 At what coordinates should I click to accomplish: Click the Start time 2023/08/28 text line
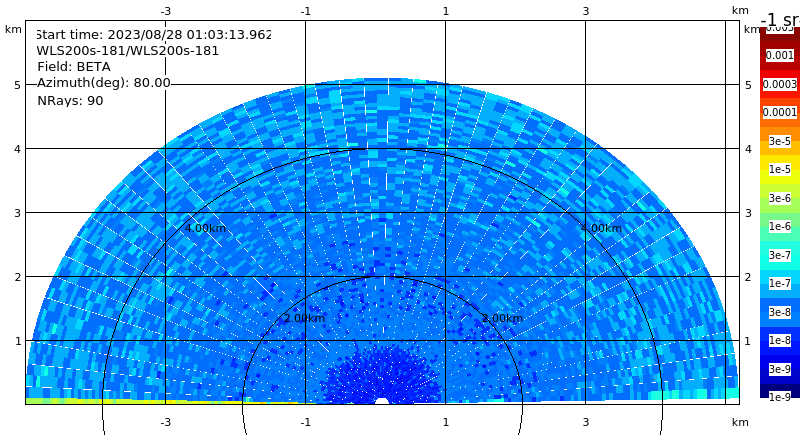[154, 35]
